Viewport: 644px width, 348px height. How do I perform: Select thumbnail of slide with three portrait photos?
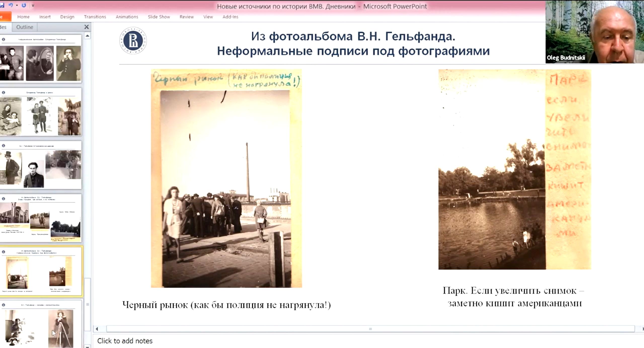[x=40, y=60]
